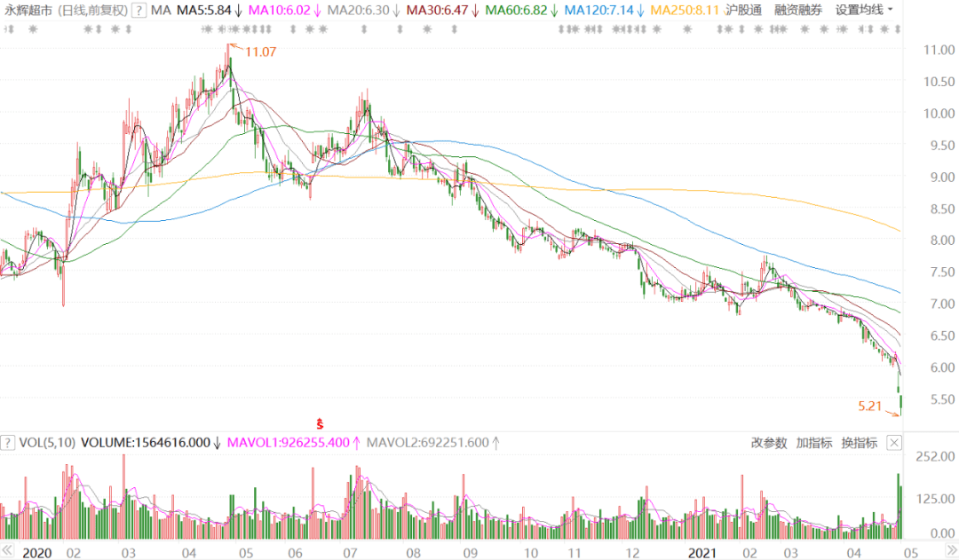
Task: Click the 12 month label on time axis
Action: pos(632,553)
